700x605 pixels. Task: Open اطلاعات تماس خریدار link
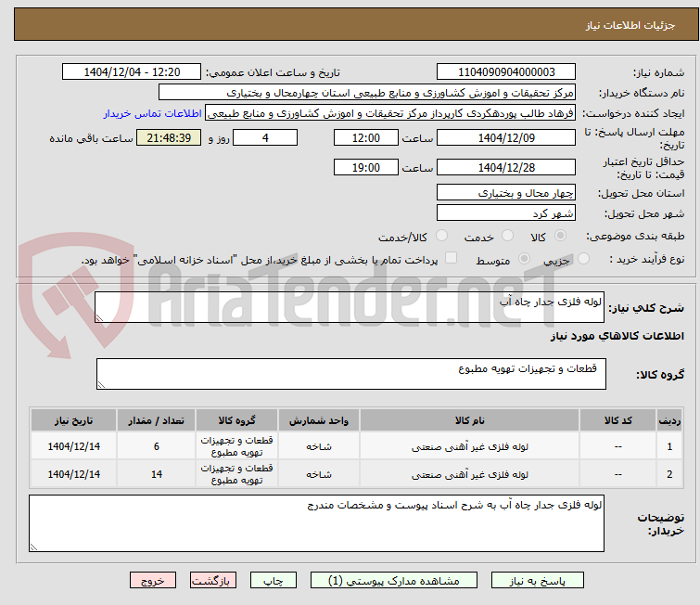(152, 113)
